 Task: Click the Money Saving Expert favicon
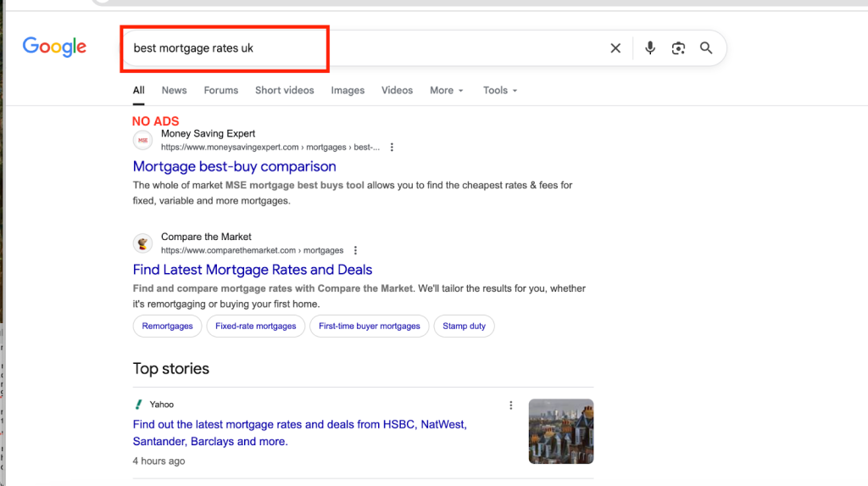pyautogui.click(x=143, y=140)
